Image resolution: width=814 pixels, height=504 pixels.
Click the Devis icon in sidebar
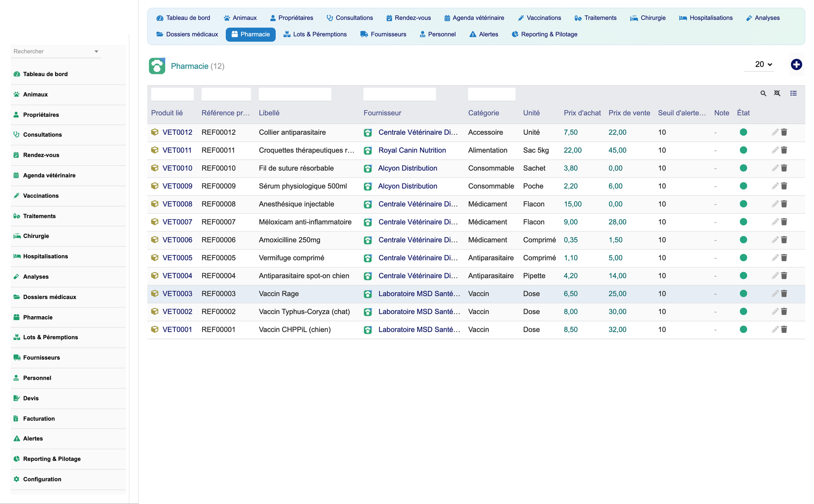click(x=17, y=398)
